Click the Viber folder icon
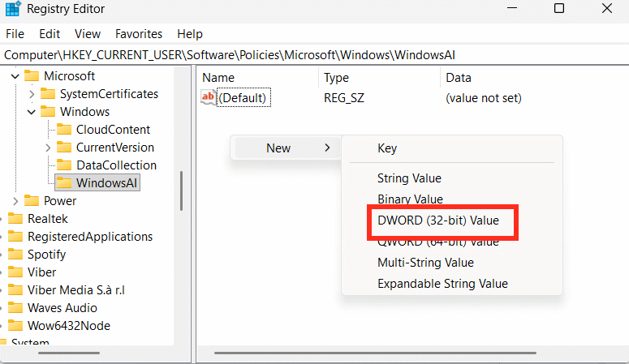The image size is (629, 364). (15, 272)
